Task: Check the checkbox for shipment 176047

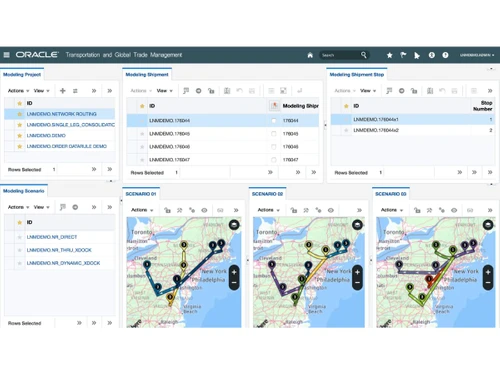Action: [x=274, y=160]
